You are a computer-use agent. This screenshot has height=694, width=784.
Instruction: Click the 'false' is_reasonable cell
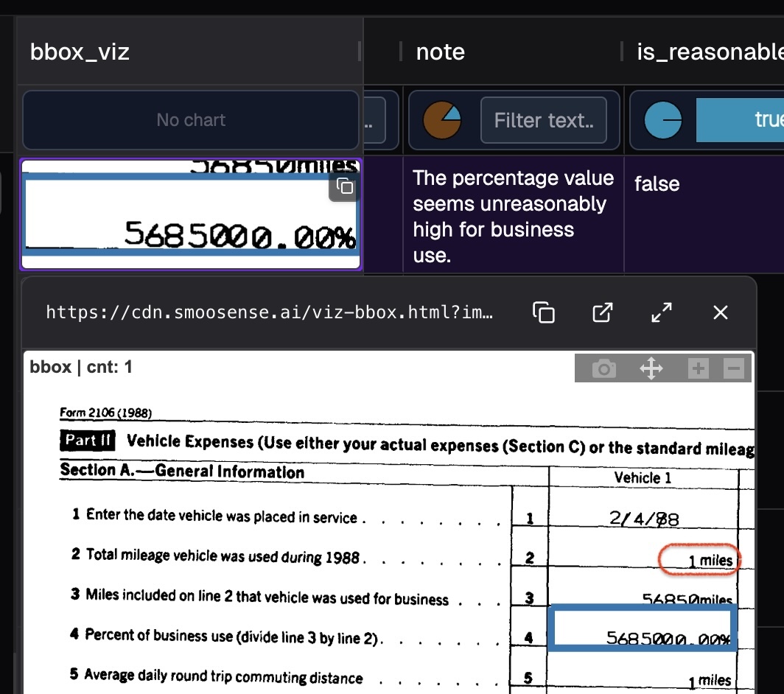[657, 184]
